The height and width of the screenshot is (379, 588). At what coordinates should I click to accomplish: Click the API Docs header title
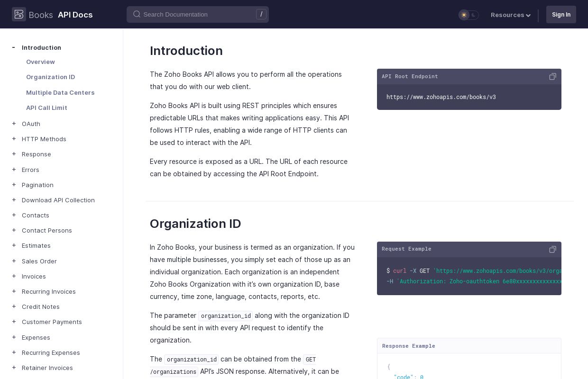point(75,15)
